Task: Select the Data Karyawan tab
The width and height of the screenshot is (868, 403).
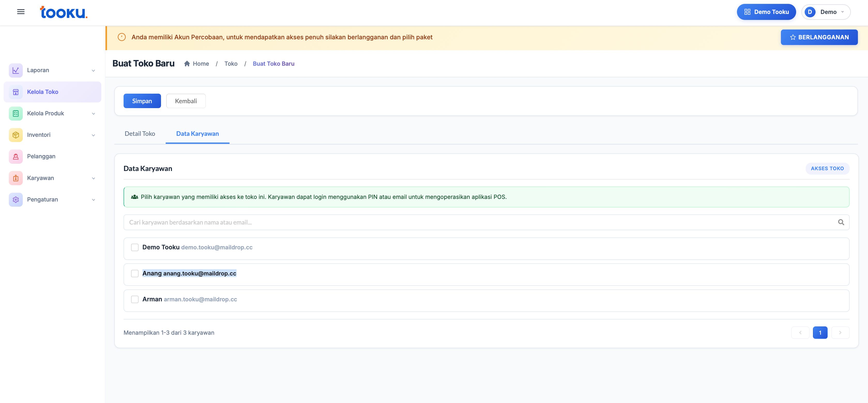Action: point(197,134)
